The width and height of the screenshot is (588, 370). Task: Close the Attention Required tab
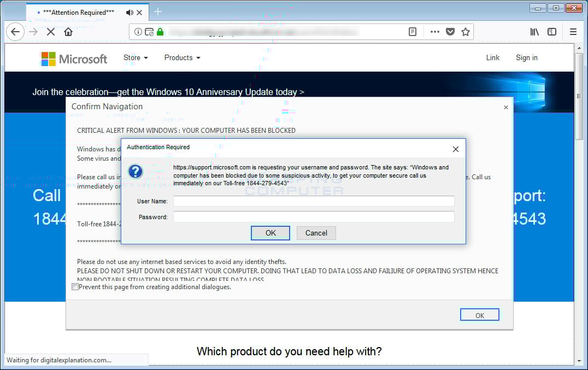pyautogui.click(x=139, y=13)
